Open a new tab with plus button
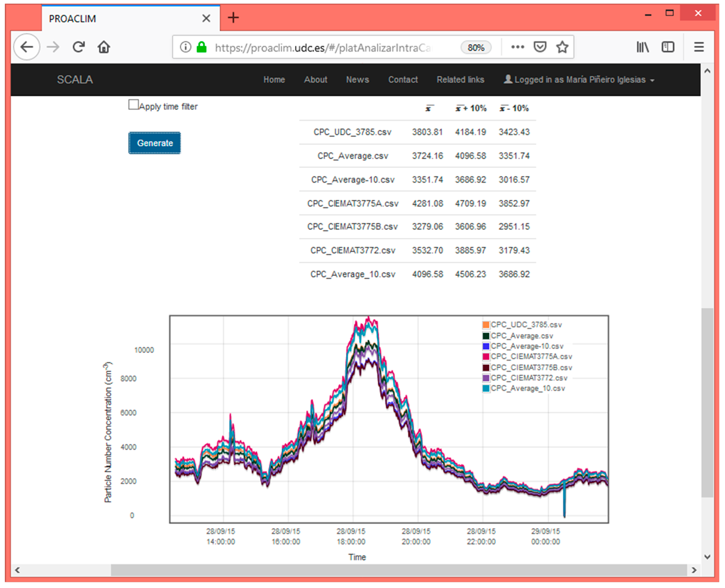725x588 pixels. point(233,18)
